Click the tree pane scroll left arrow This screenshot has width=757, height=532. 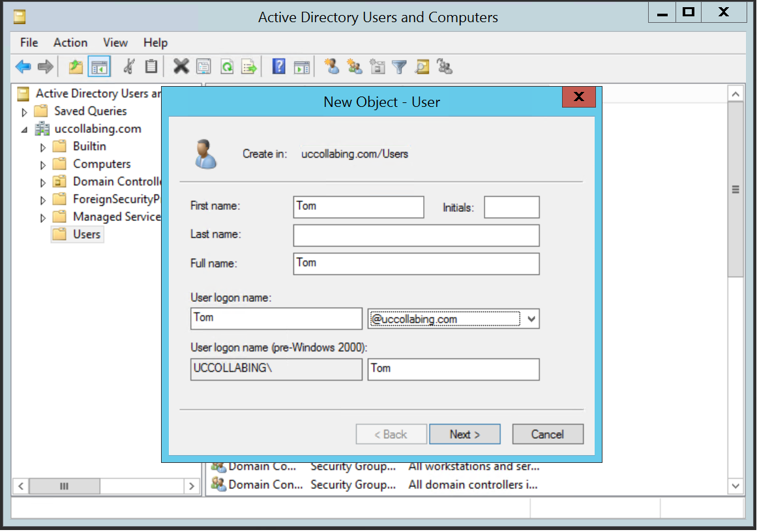click(x=21, y=486)
